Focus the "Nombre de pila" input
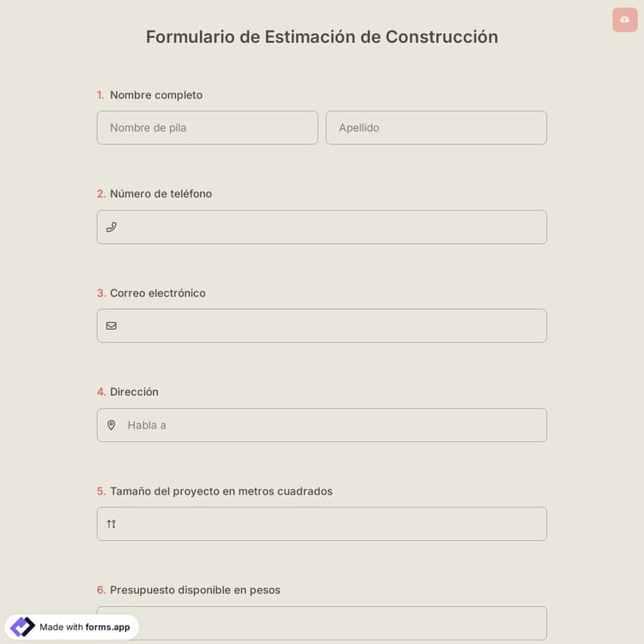The width and height of the screenshot is (644, 644). (207, 128)
